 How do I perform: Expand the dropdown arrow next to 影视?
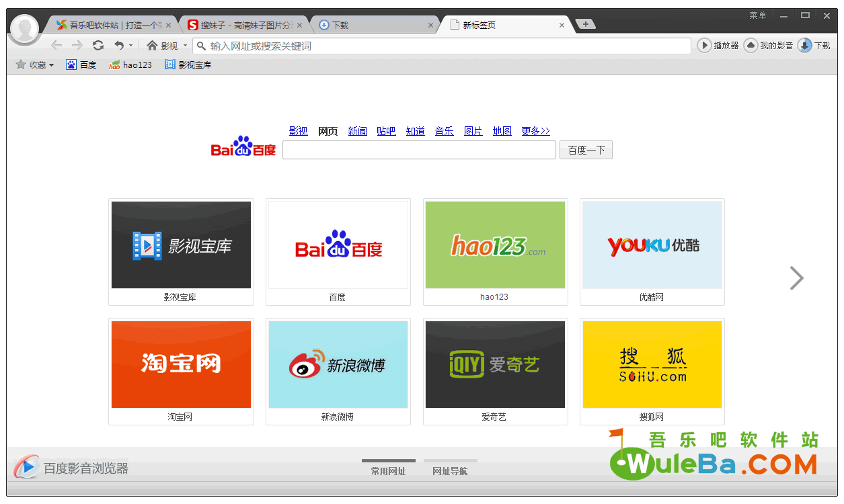(186, 46)
